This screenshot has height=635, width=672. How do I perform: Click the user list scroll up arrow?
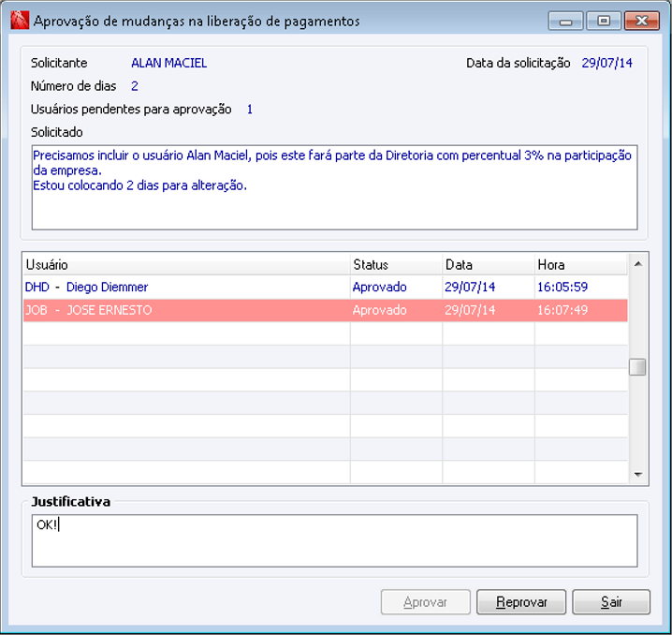click(x=637, y=264)
